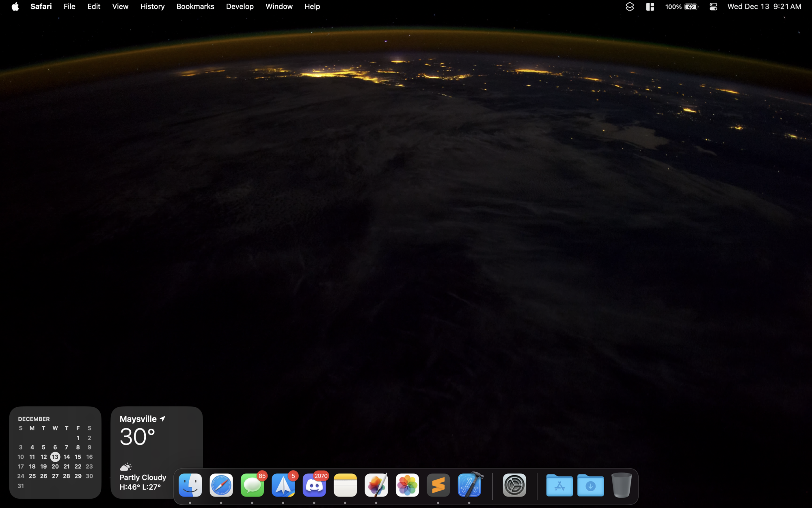Click the date and time clock

coord(764,7)
